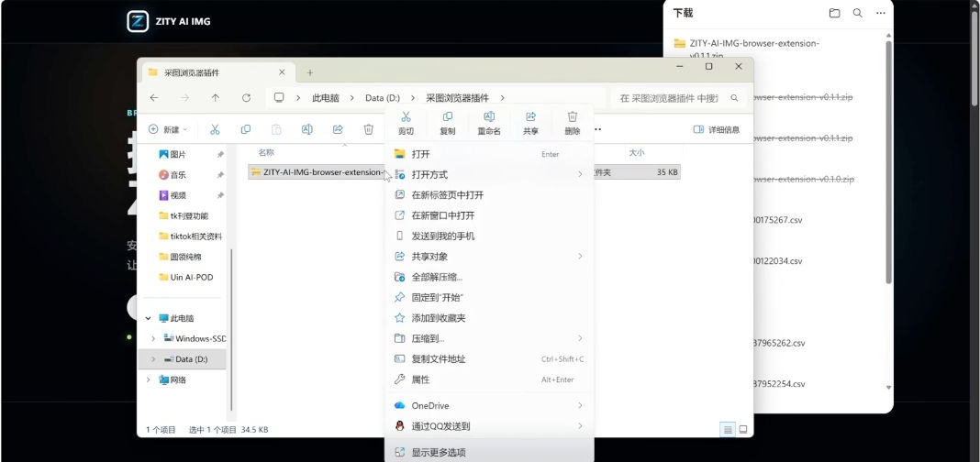The height and width of the screenshot is (462, 980).
Task: Open the tiktok相关资料 folder
Action: click(191, 236)
